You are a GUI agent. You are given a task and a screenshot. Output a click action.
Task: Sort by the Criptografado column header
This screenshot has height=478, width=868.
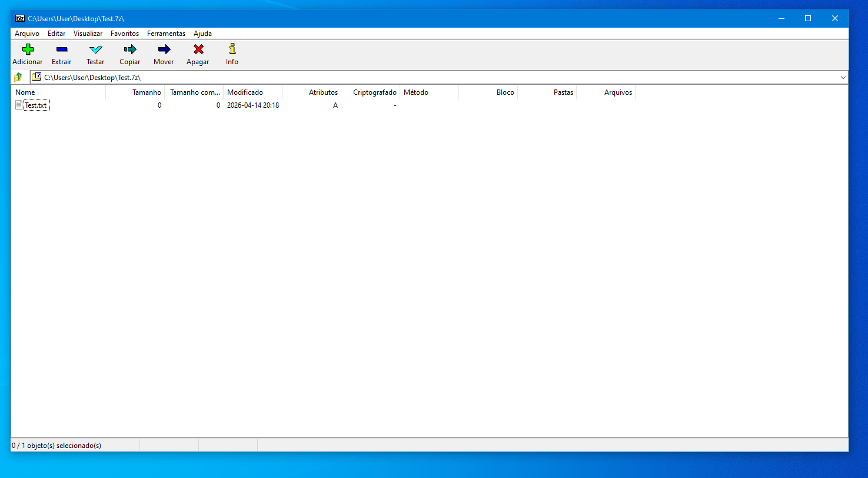point(371,92)
